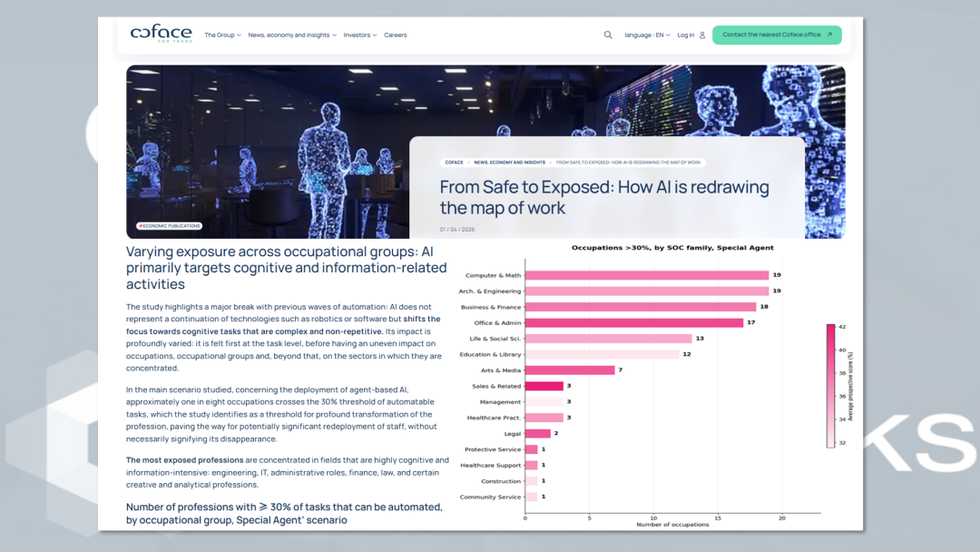Select the Coface breadcrumb link
The image size is (980, 552).
454,163
